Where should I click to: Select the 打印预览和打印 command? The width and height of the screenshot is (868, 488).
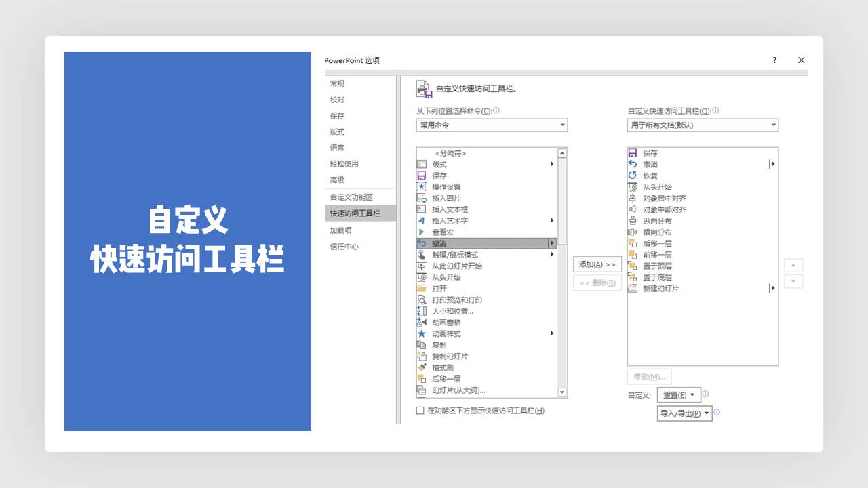(x=457, y=300)
